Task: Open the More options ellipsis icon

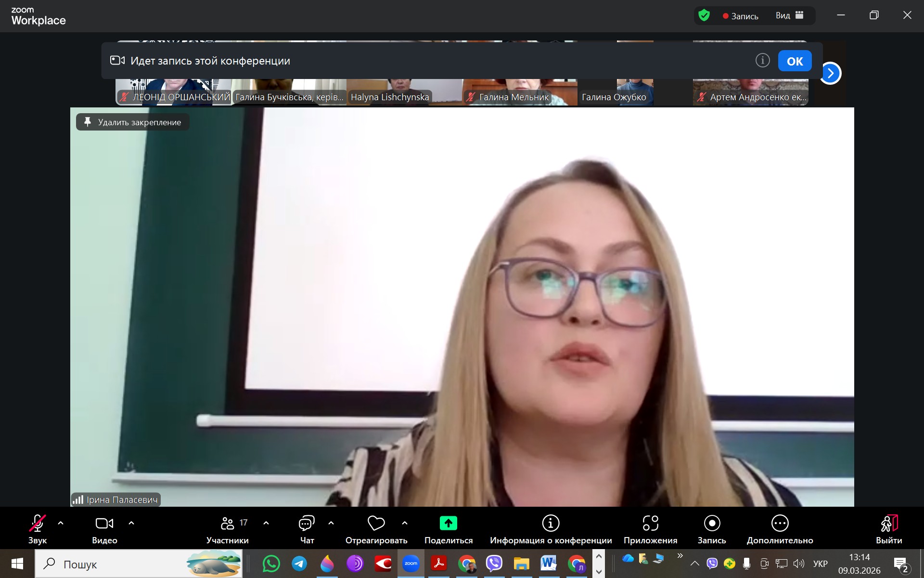Action: pyautogui.click(x=780, y=523)
